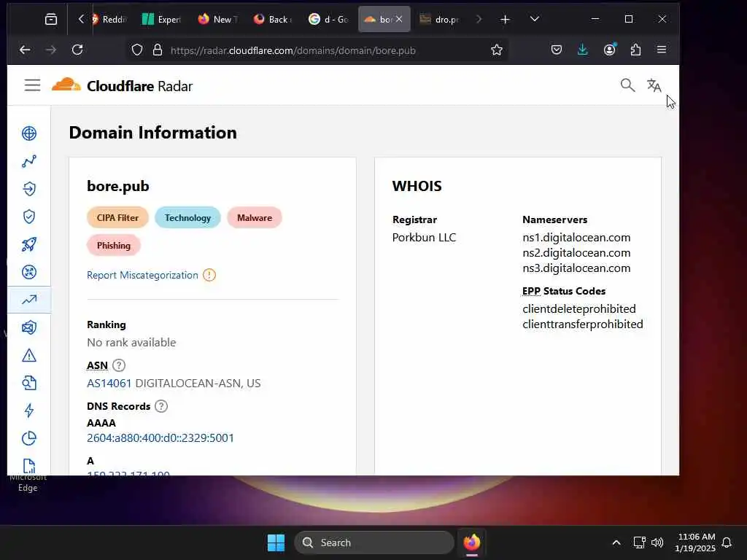747x560 pixels.
Task: Switch to the Exper tab
Action: (x=161, y=19)
